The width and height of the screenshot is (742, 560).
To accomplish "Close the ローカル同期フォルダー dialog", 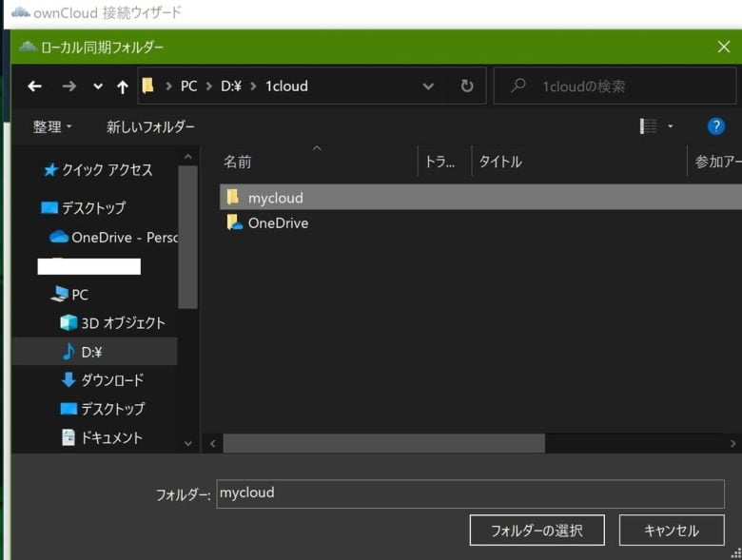I will pos(724,47).
